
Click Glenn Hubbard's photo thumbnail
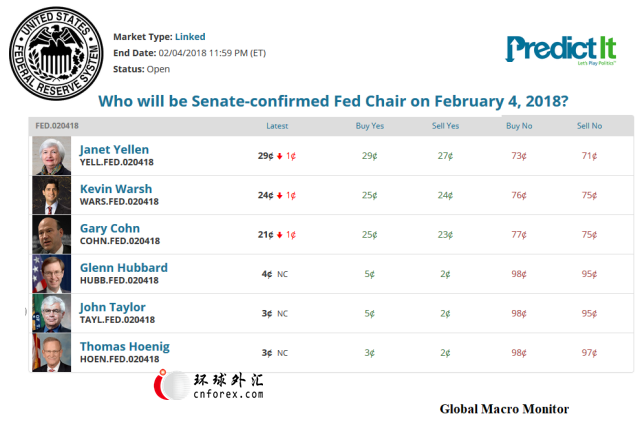(x=52, y=274)
